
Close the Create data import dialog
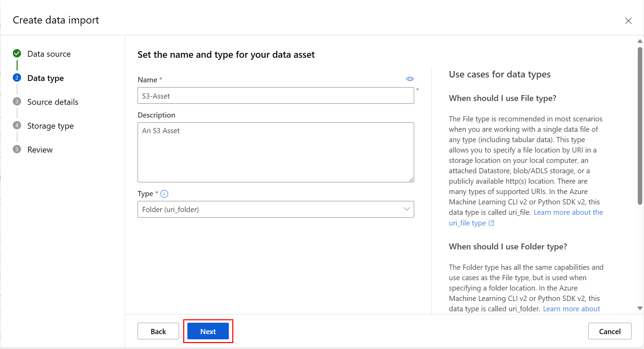628,21
